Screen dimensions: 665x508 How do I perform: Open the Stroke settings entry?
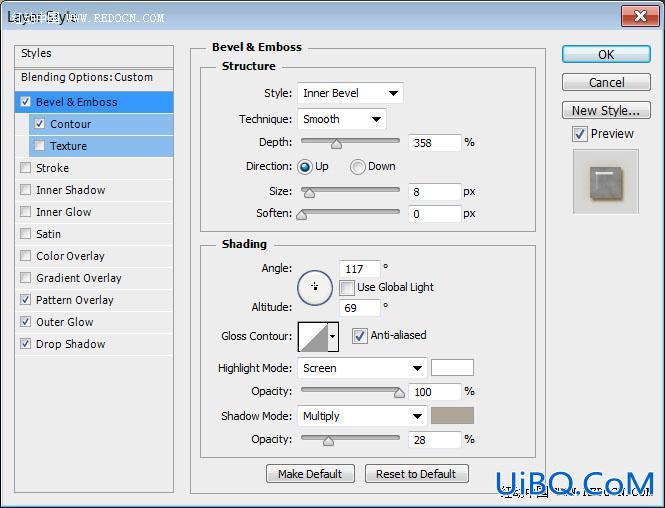coord(52,168)
